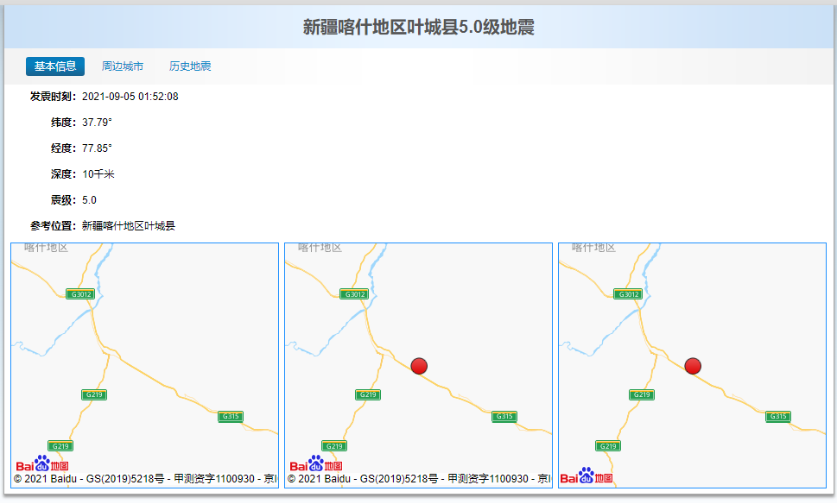The height and width of the screenshot is (504, 837).
Task: Switch to the 基本信息 tab
Action: (x=55, y=66)
